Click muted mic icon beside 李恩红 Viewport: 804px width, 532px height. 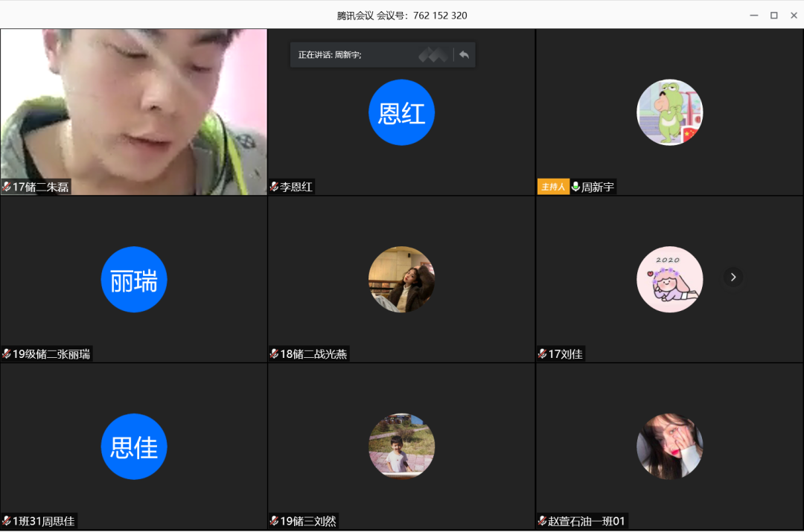[274, 188]
